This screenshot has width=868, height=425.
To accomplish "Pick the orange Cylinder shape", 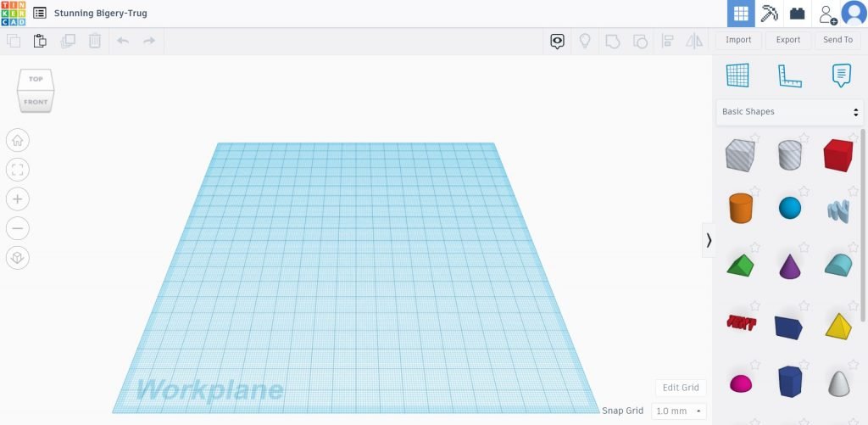I will 740,208.
